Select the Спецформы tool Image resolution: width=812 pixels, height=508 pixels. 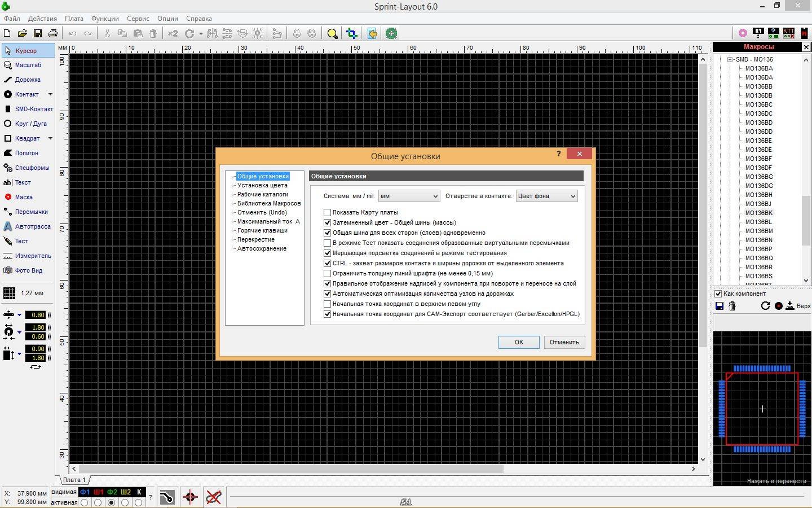click(x=28, y=168)
